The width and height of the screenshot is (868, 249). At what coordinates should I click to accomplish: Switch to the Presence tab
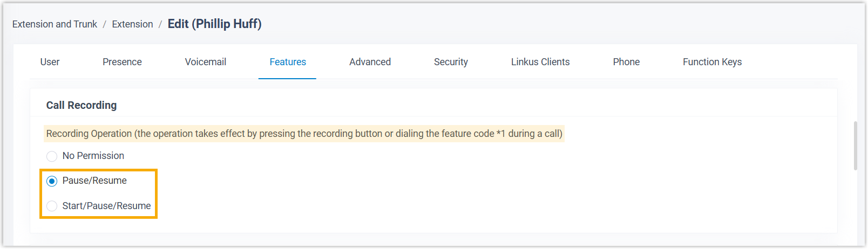point(122,62)
